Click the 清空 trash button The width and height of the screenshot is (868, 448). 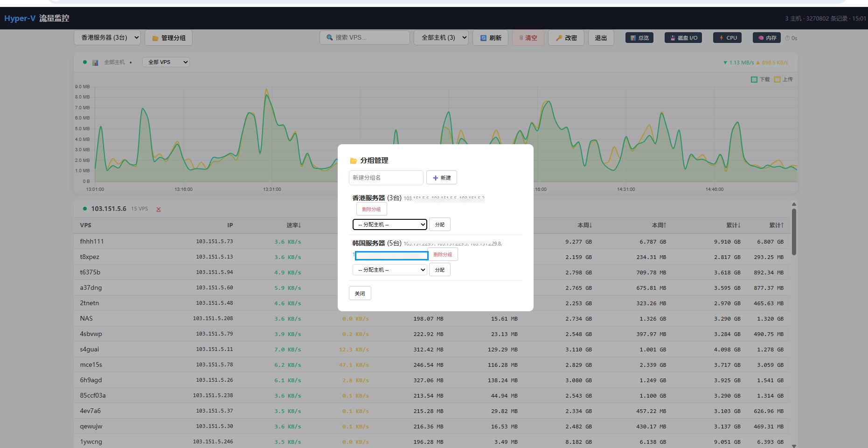528,38
